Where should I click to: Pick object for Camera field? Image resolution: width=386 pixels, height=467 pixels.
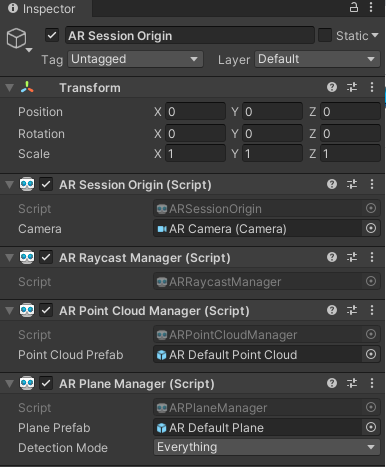(371, 229)
